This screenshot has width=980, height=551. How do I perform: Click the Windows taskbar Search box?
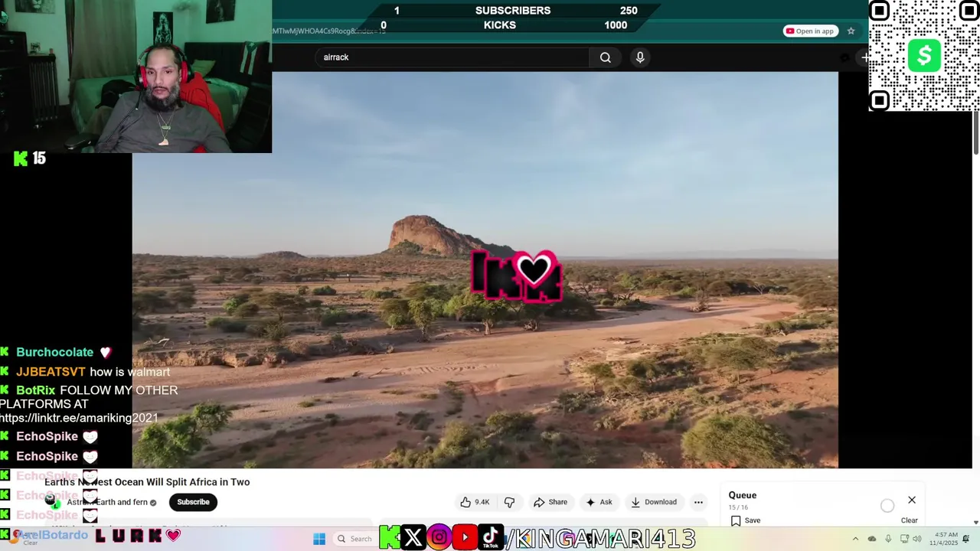click(355, 539)
